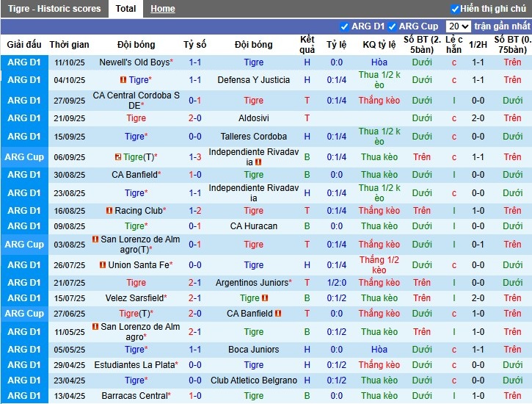Viewport: 532px width, 404px height.
Task: Toggle the Hiển thị ghi chú checkbox
Action: 455,9
